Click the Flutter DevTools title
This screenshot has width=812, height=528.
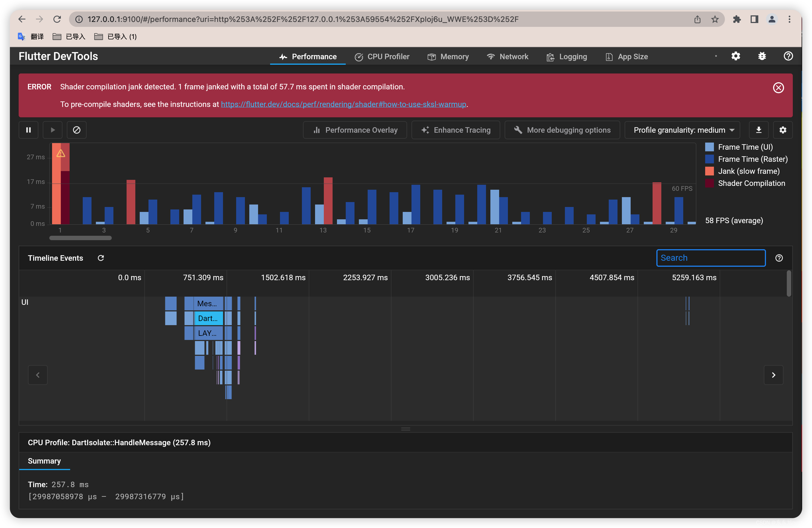tap(58, 56)
